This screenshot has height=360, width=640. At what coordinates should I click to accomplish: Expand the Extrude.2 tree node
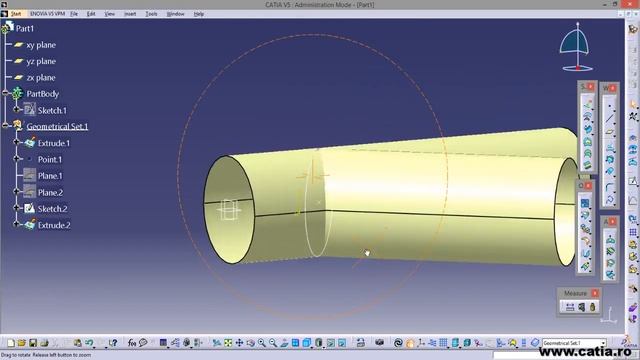(16, 224)
